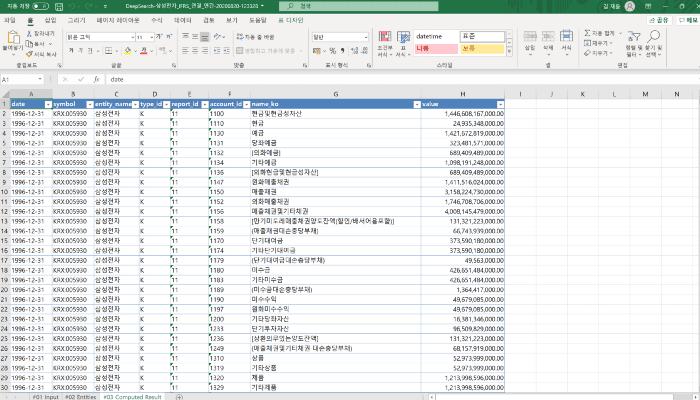Open the Table Design (디자인) tab
This screenshot has width=700, height=400.
pos(291,20)
